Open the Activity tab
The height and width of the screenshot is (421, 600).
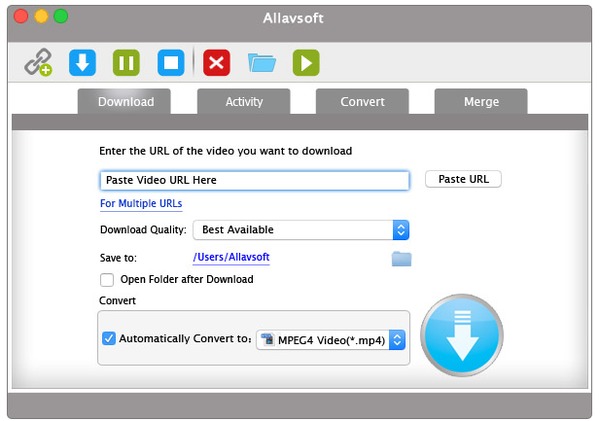[x=244, y=101]
